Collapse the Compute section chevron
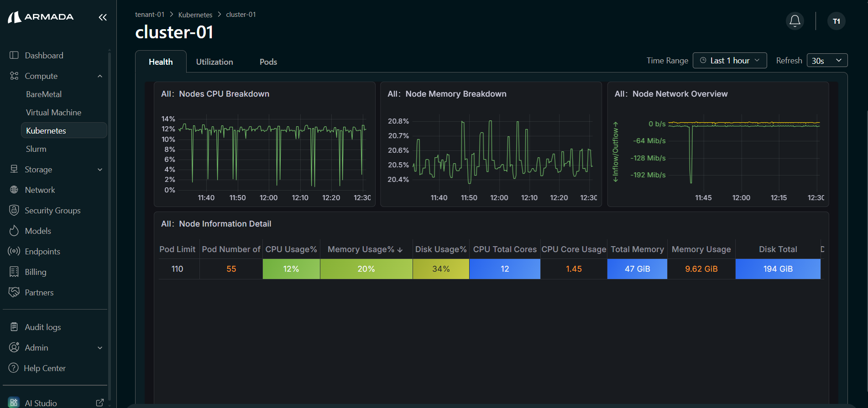The width and height of the screenshot is (868, 408). (100, 76)
